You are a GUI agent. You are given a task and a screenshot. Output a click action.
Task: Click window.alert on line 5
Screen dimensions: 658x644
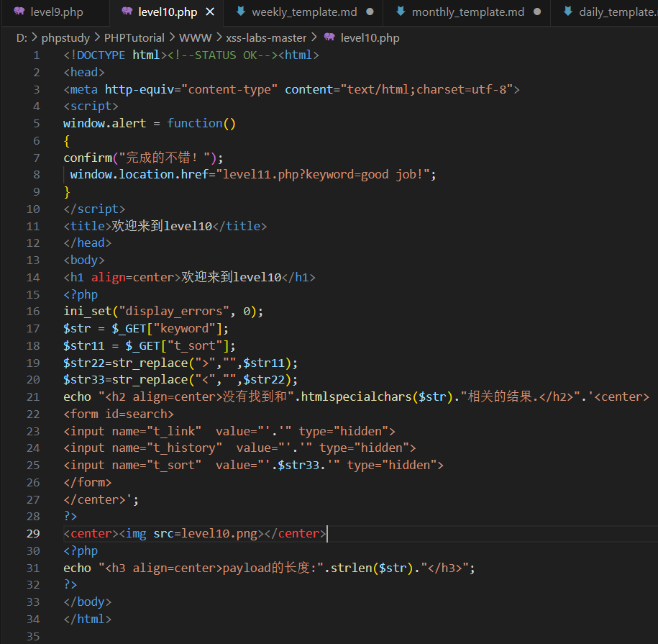pyautogui.click(x=104, y=124)
